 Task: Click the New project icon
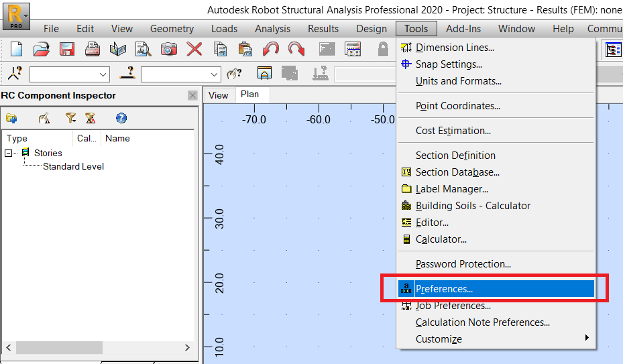coord(16,50)
